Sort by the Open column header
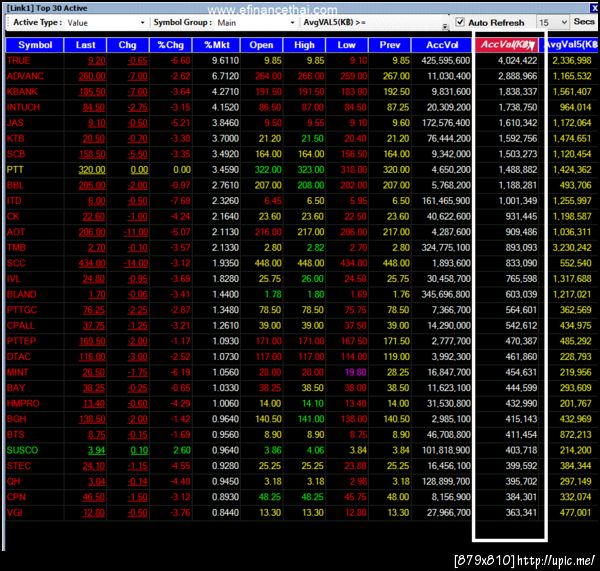 [x=262, y=45]
